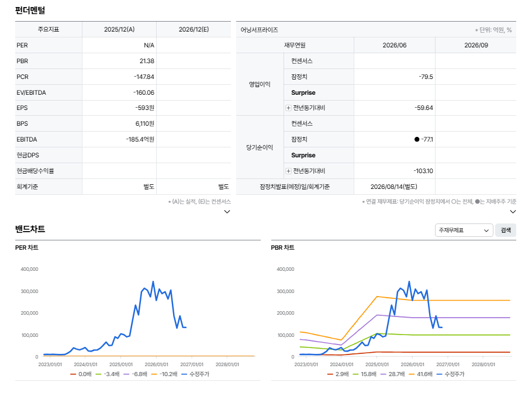532x396 pixels.
Task: Click the 잠정치발표(예정)일/회계기준 label
Action: click(295, 187)
